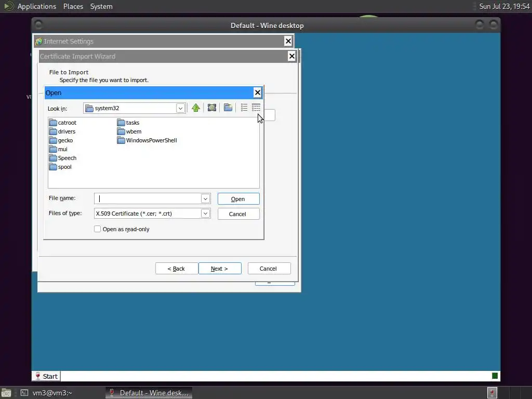Cancel the Certificate Import Wizard

tap(269, 269)
